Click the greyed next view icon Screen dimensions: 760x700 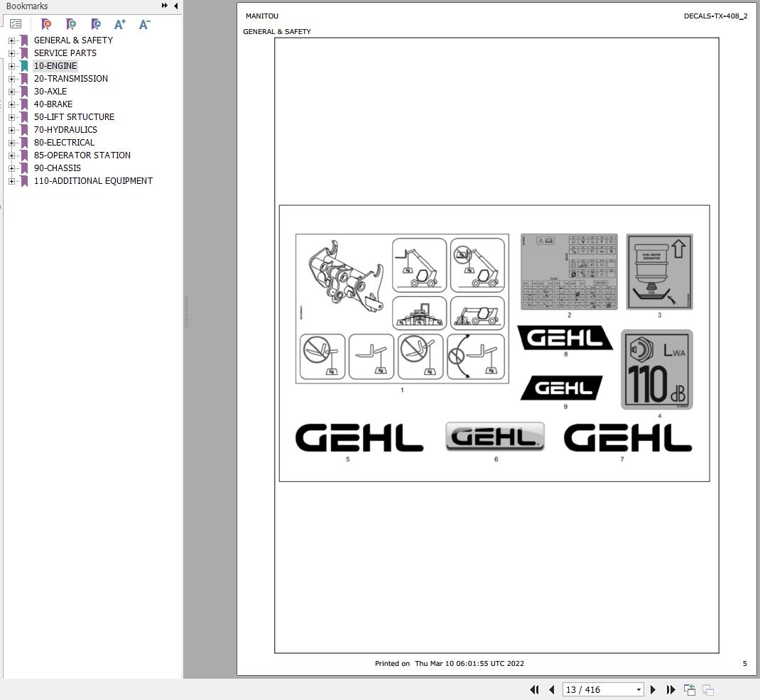click(707, 689)
